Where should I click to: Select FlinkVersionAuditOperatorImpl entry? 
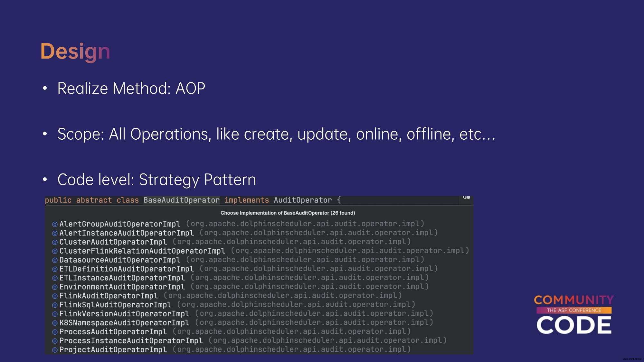pyautogui.click(x=124, y=314)
